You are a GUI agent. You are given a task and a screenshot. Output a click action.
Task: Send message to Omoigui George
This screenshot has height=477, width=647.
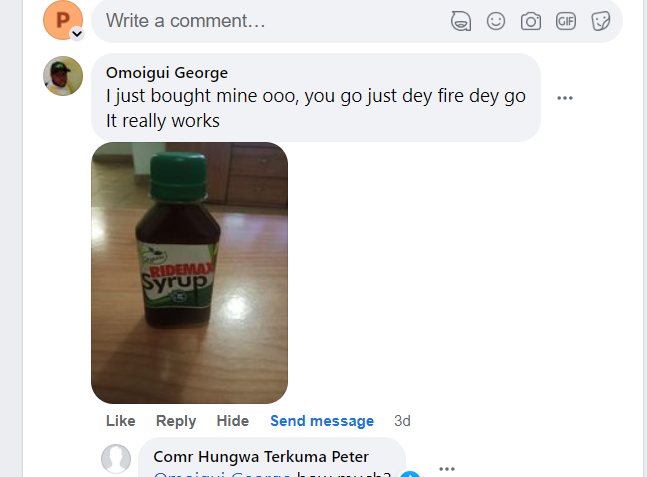[x=322, y=420]
